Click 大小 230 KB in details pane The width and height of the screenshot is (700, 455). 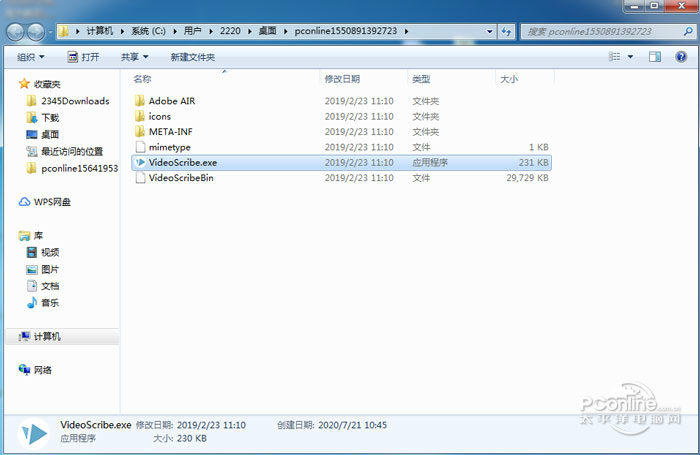(180, 438)
